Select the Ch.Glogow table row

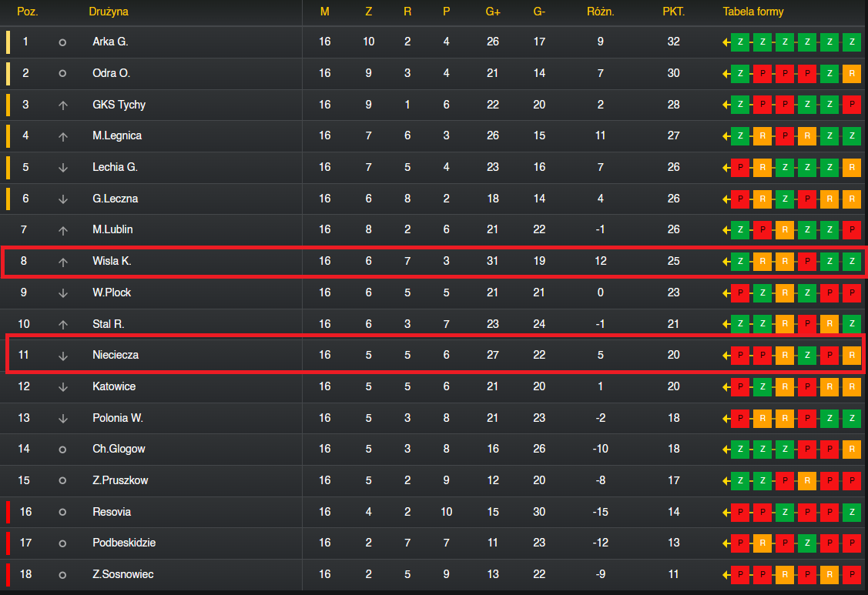(x=434, y=450)
